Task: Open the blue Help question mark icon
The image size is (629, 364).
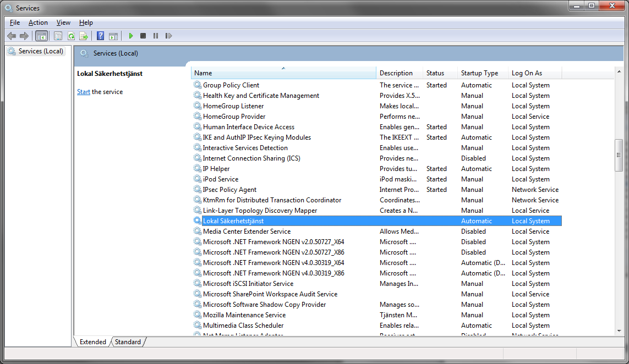Action: [x=100, y=36]
